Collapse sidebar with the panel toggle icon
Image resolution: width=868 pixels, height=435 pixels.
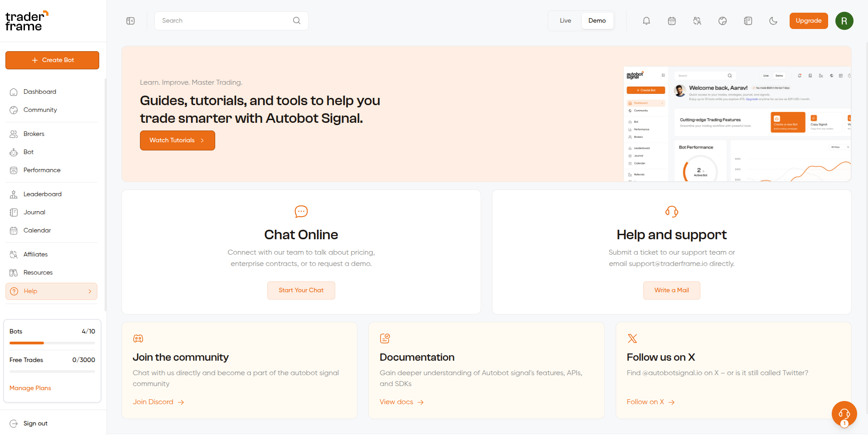tap(130, 21)
